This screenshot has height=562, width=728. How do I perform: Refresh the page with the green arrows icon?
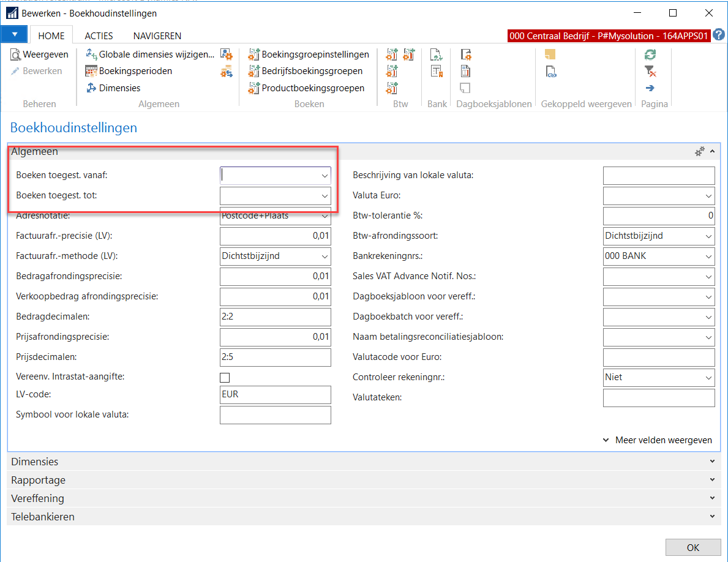[x=650, y=54]
